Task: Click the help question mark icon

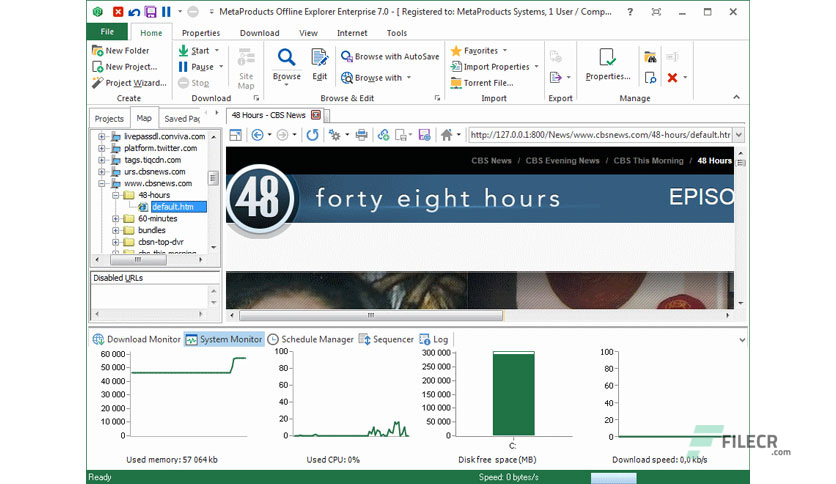Action: pos(630,12)
